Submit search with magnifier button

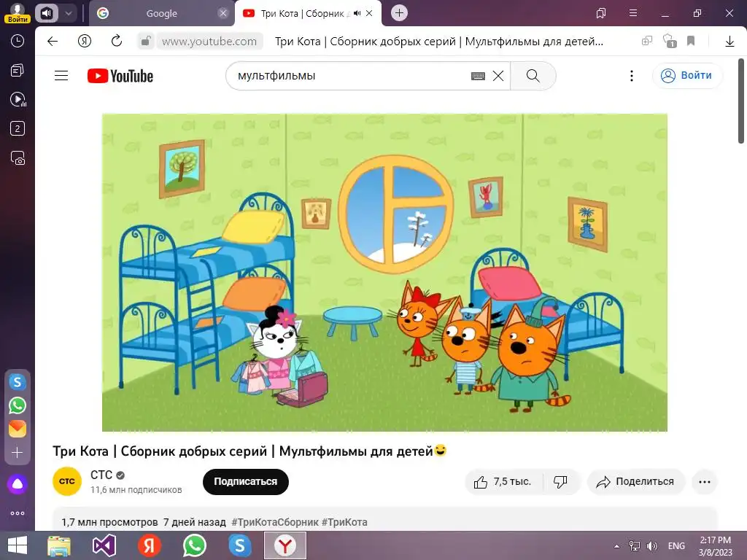click(533, 76)
